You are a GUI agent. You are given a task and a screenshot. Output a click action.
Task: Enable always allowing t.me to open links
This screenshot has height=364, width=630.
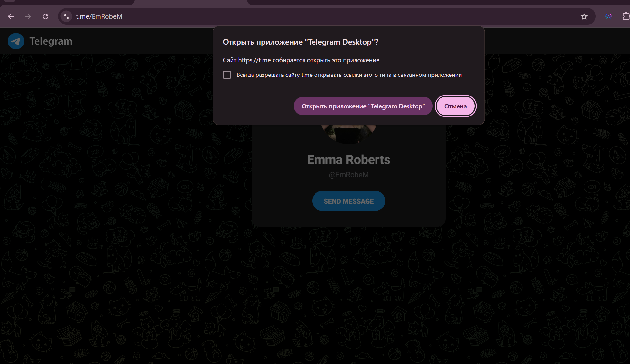click(x=227, y=75)
